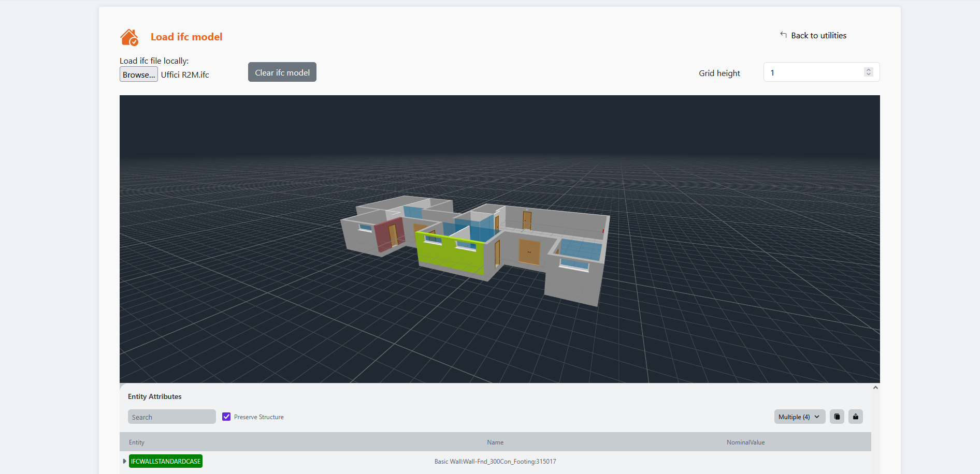This screenshot has height=474, width=980.
Task: Decrease Grid height with the down arrow
Action: pos(869,75)
